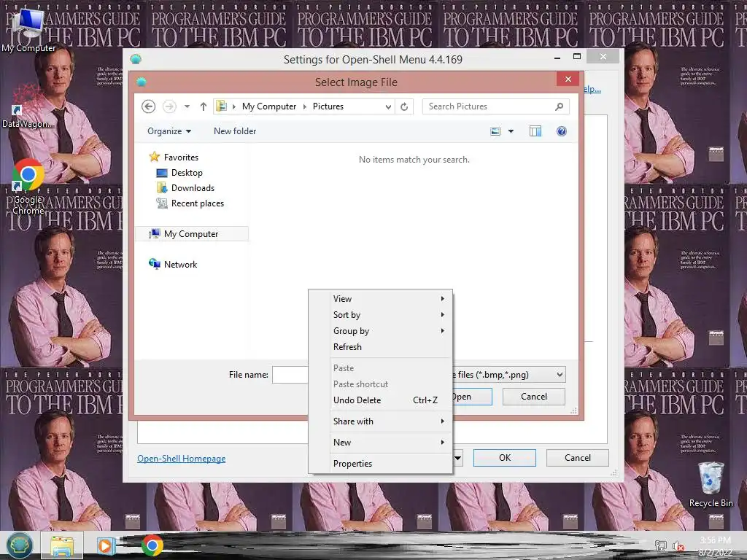The height and width of the screenshot is (560, 747).
Task: Click the network tray icon
Action: (x=660, y=546)
